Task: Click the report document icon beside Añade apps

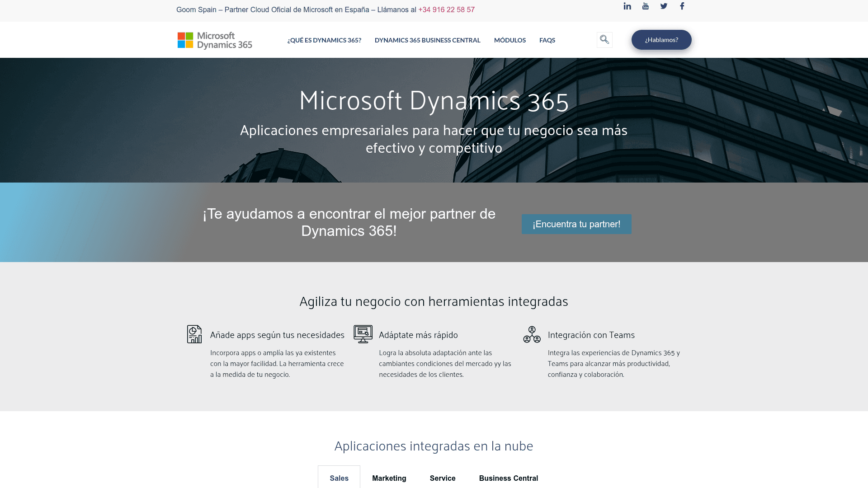Action: (194, 334)
